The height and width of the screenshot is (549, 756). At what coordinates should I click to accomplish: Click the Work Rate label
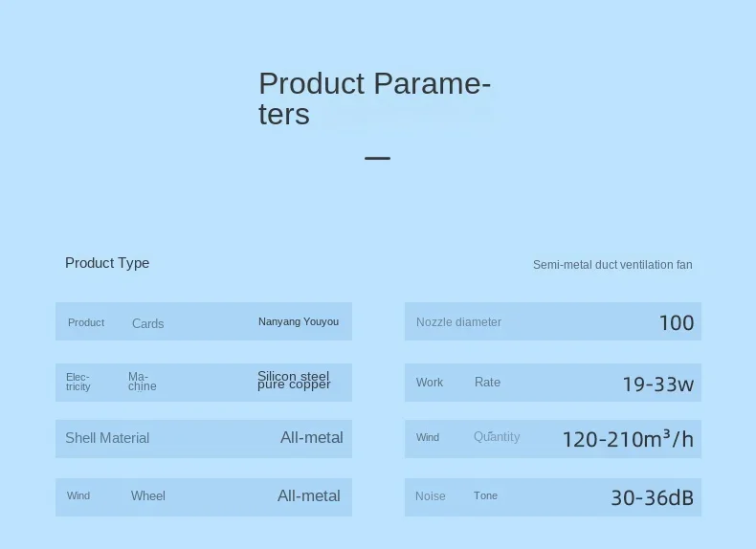point(458,383)
